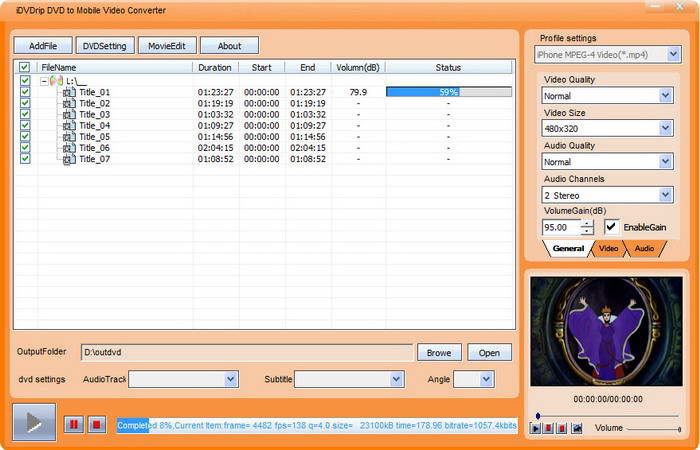Open MovieEdit

click(167, 46)
